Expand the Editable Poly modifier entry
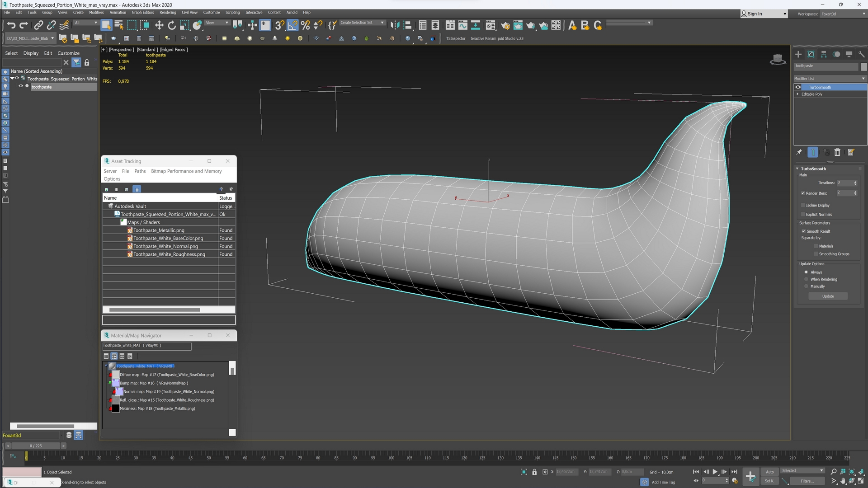Viewport: 868px width, 488px height. pos(797,94)
